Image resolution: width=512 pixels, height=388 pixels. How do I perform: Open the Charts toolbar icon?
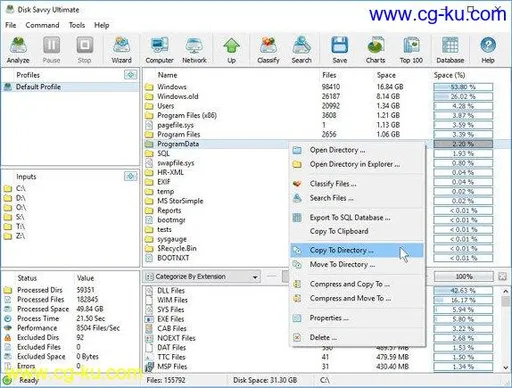point(376,50)
